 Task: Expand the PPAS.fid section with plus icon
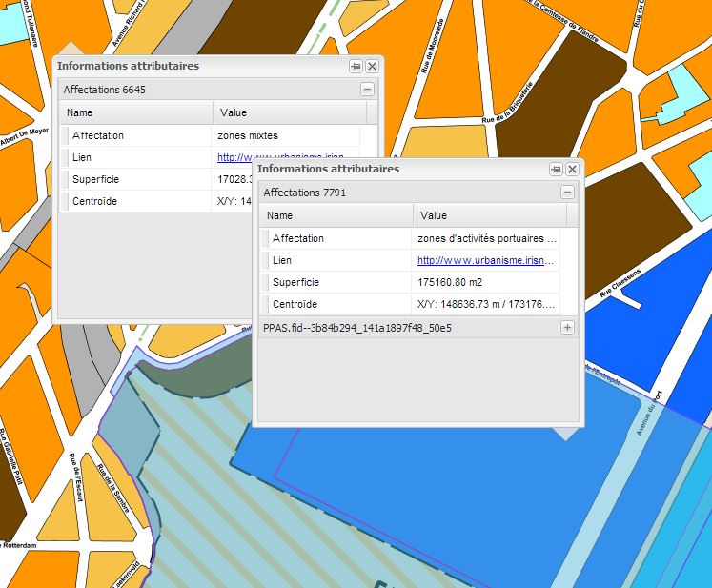click(x=567, y=328)
